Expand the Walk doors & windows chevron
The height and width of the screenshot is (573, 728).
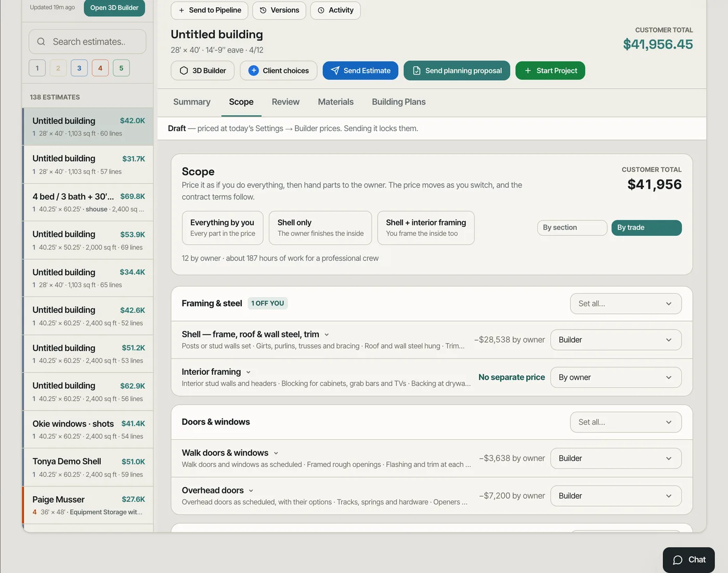coord(276,453)
